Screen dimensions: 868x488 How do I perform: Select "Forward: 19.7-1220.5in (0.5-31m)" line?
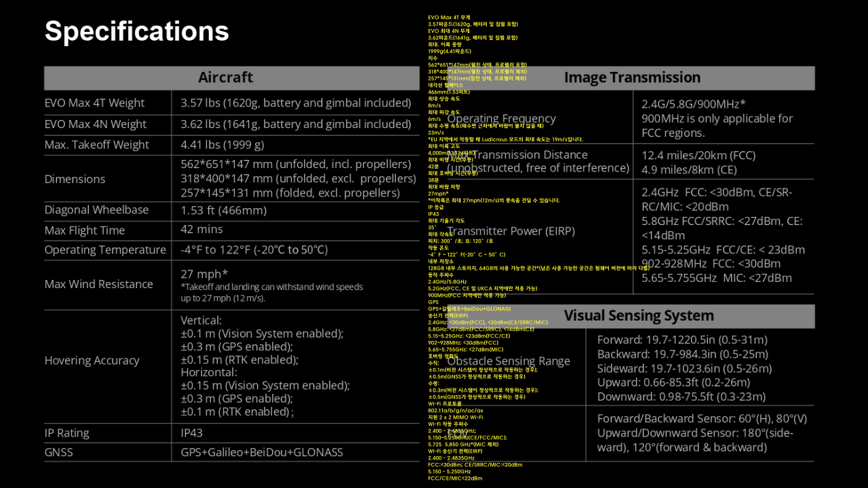[684, 340]
